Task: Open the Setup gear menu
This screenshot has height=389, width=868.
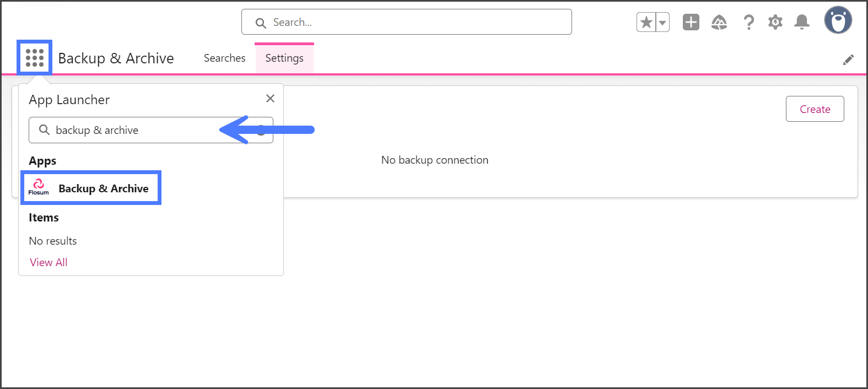Action: [x=775, y=22]
